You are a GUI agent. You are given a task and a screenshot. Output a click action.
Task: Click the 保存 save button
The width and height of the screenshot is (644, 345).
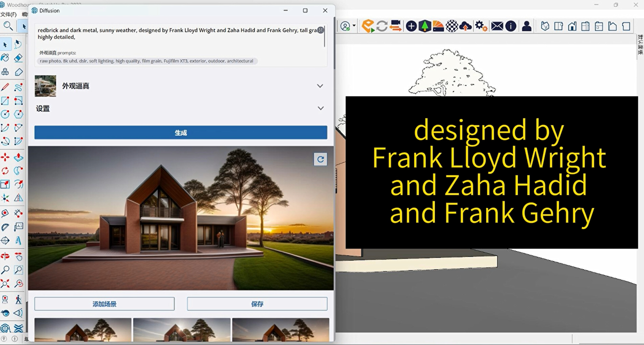coord(257,304)
